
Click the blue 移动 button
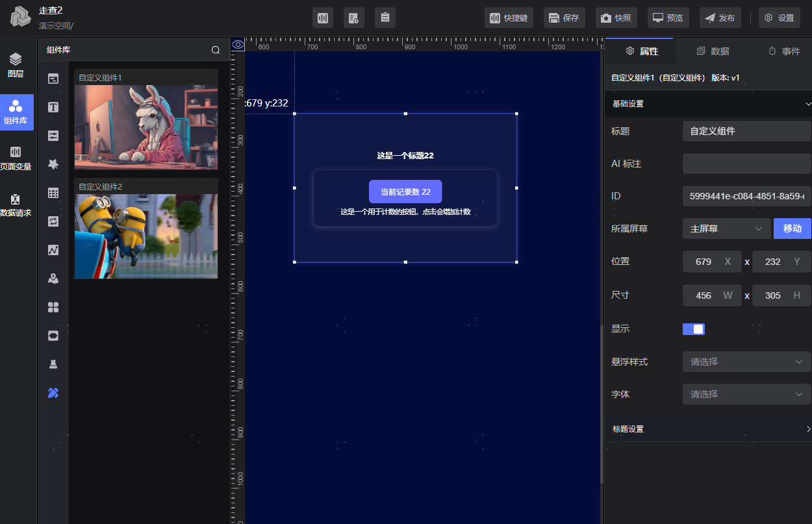pos(792,229)
